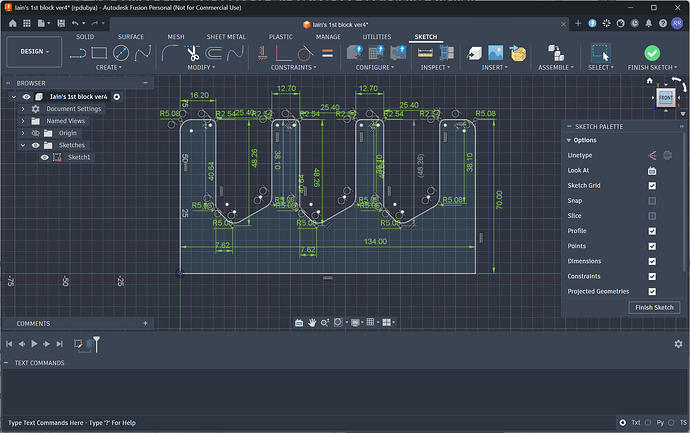Image resolution: width=690 pixels, height=433 pixels.
Task: Click the timeline play button
Action: tap(34, 344)
